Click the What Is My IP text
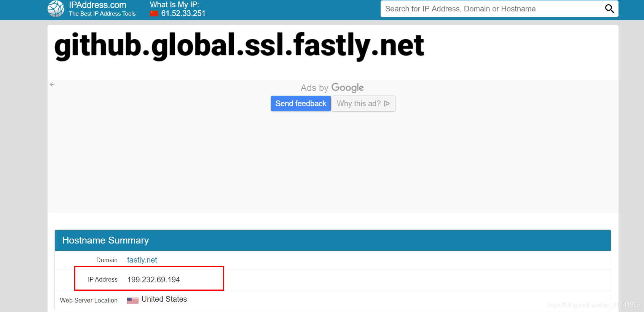The height and width of the screenshot is (312, 644). [174, 5]
